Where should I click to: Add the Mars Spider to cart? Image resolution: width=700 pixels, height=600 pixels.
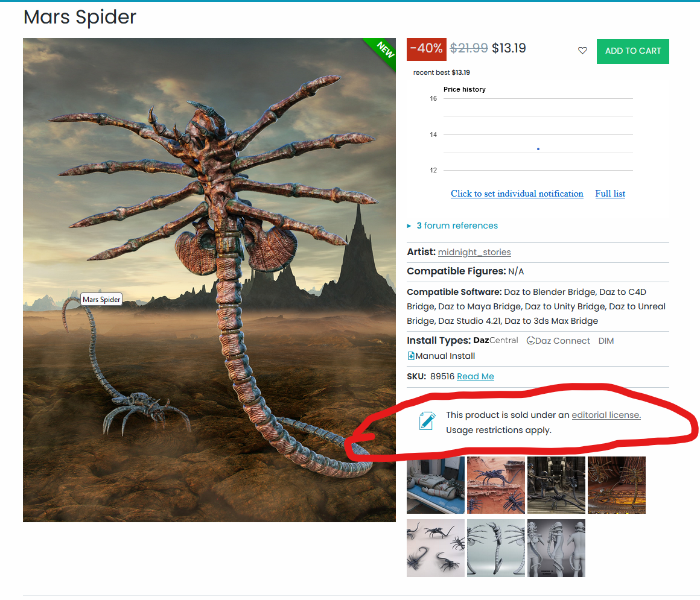[x=632, y=51]
